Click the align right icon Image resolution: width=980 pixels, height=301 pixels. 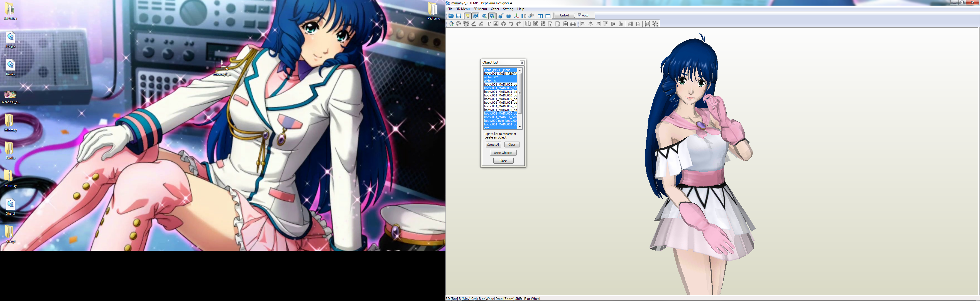tap(598, 24)
